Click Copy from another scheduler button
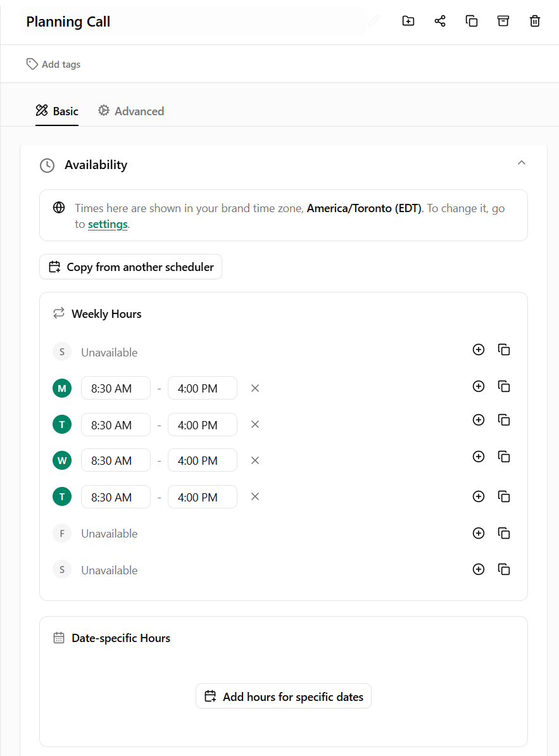This screenshot has width=559, height=756. 130,267
